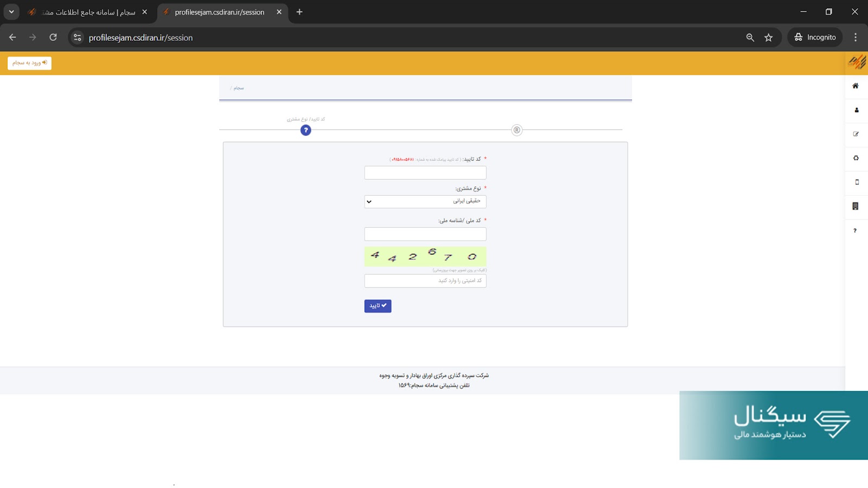Screen dimensions: 868x488
Task: Go back to the previous page
Action: [12, 37]
